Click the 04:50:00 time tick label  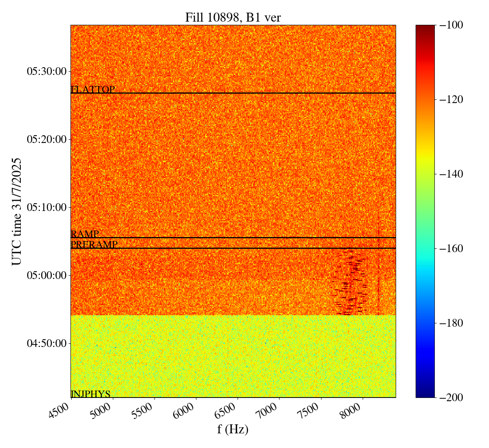pyautogui.click(x=46, y=343)
